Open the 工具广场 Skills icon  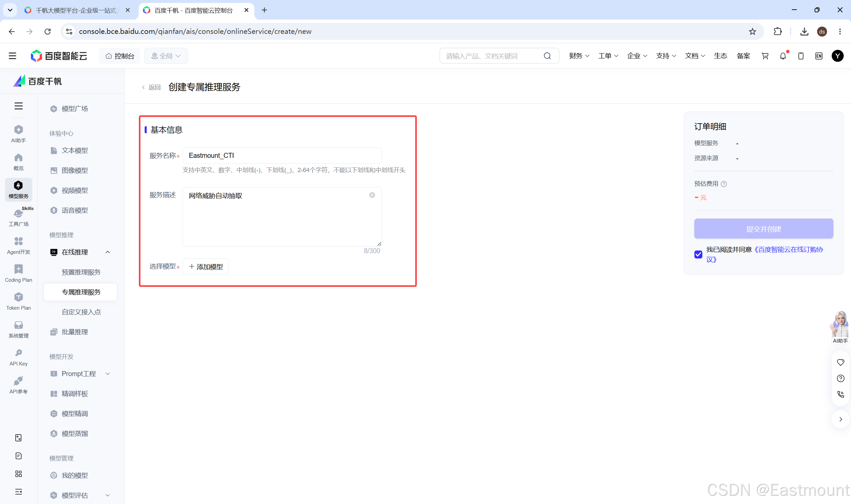coord(18,217)
